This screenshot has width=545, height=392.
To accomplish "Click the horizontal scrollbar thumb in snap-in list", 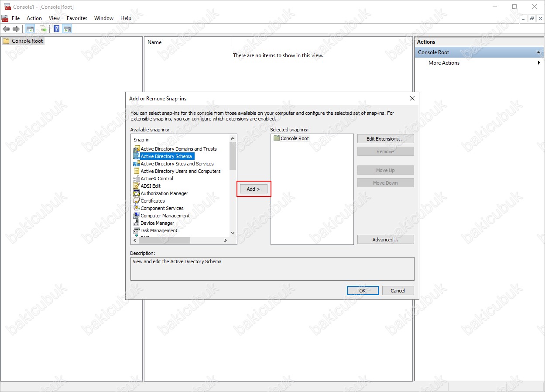I will [x=165, y=241].
